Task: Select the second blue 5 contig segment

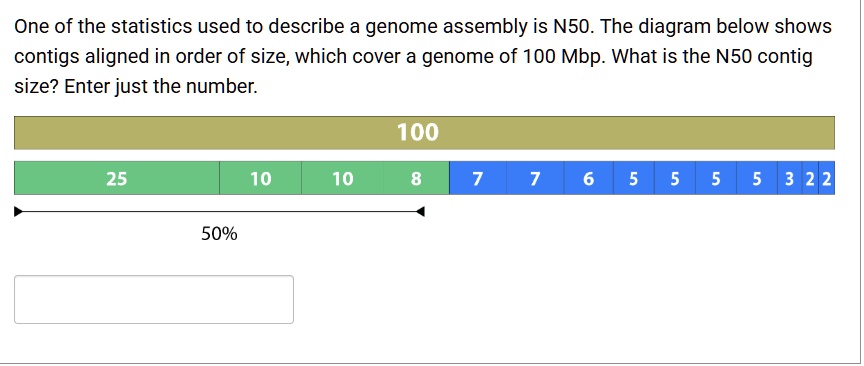Action: [675, 178]
